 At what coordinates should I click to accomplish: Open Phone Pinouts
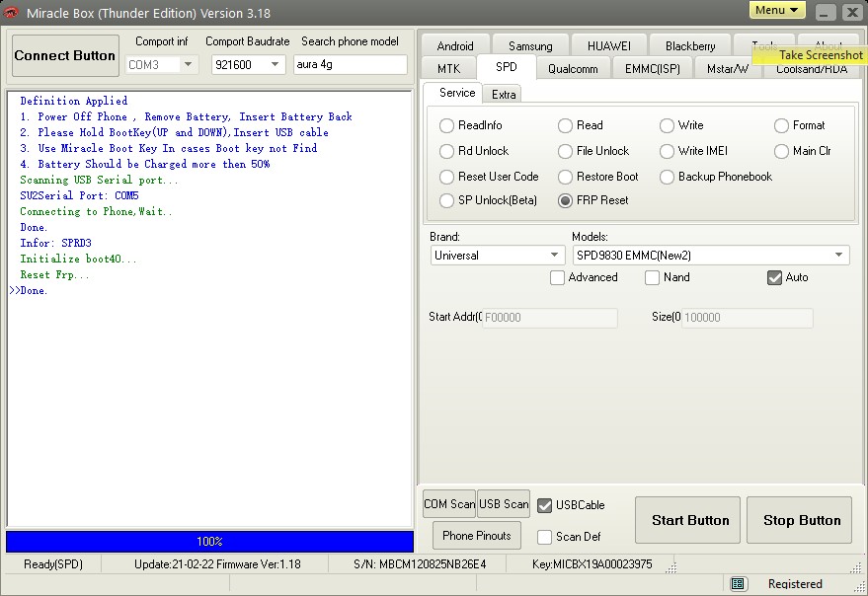477,536
